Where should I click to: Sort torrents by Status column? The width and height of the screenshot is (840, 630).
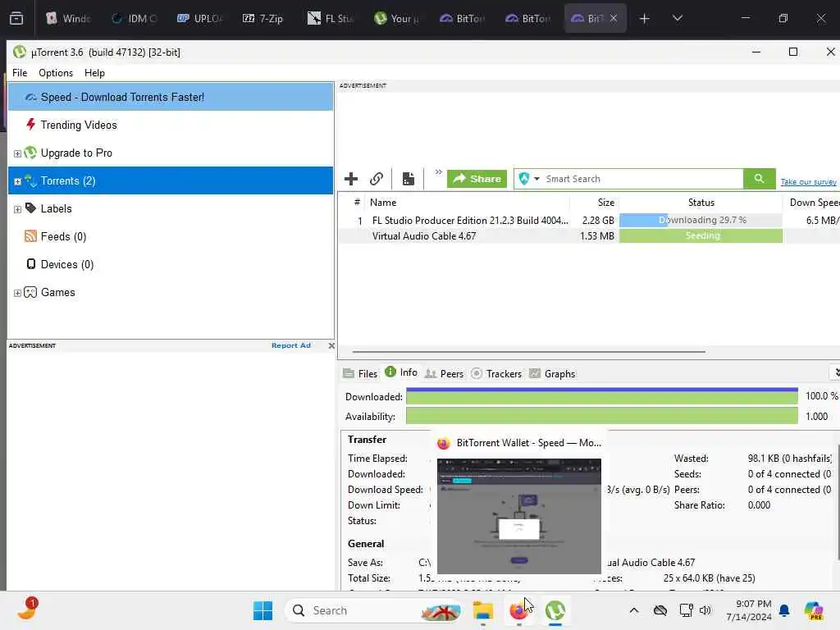(701, 203)
